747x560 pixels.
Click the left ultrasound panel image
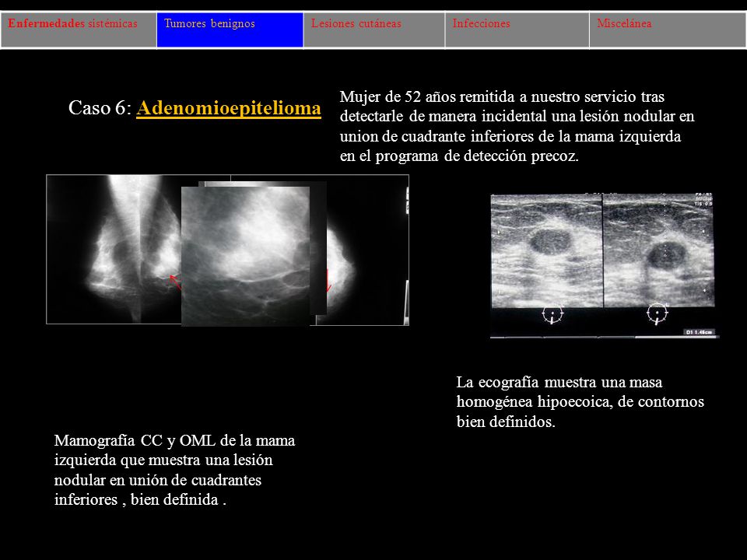click(547, 251)
